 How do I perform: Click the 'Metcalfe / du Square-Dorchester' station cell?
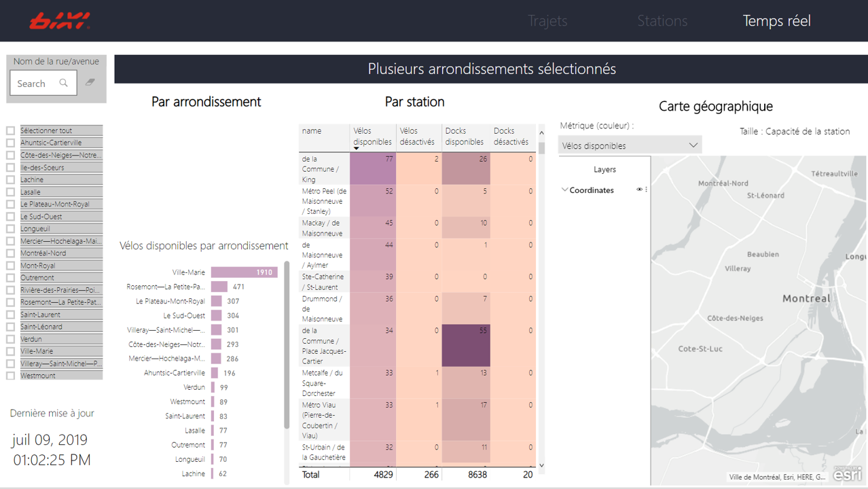point(325,383)
